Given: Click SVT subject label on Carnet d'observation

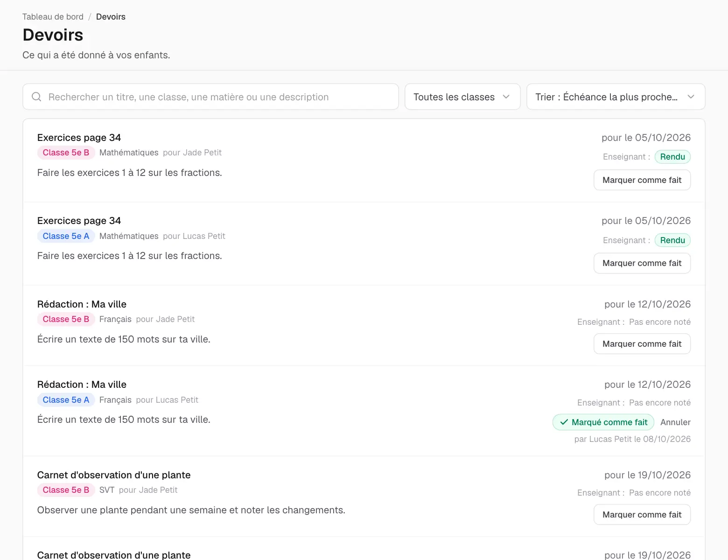Looking at the screenshot, I should point(107,490).
